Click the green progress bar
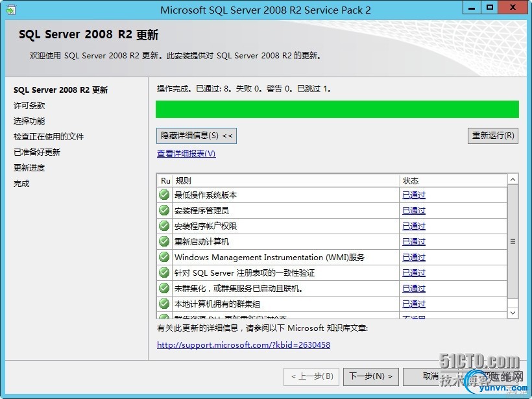Viewport: 532px width, 399px height. click(337, 109)
